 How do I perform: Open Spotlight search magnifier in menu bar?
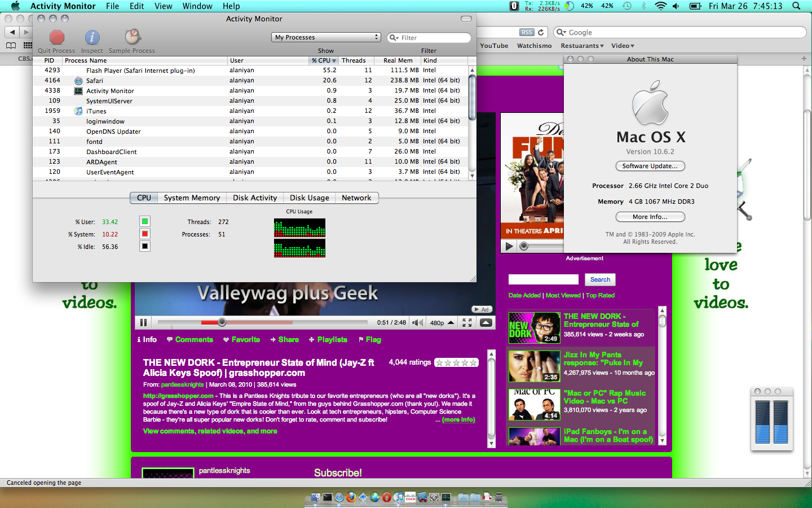tap(796, 6)
